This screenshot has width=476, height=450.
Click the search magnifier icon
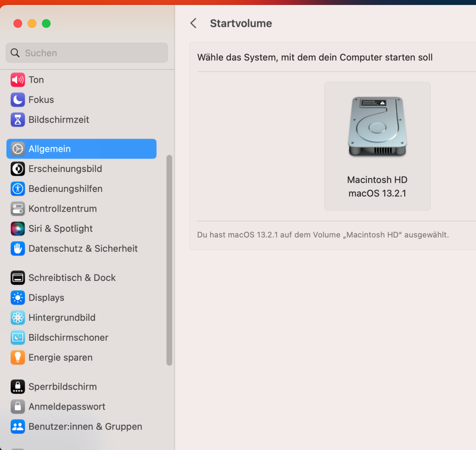point(15,53)
